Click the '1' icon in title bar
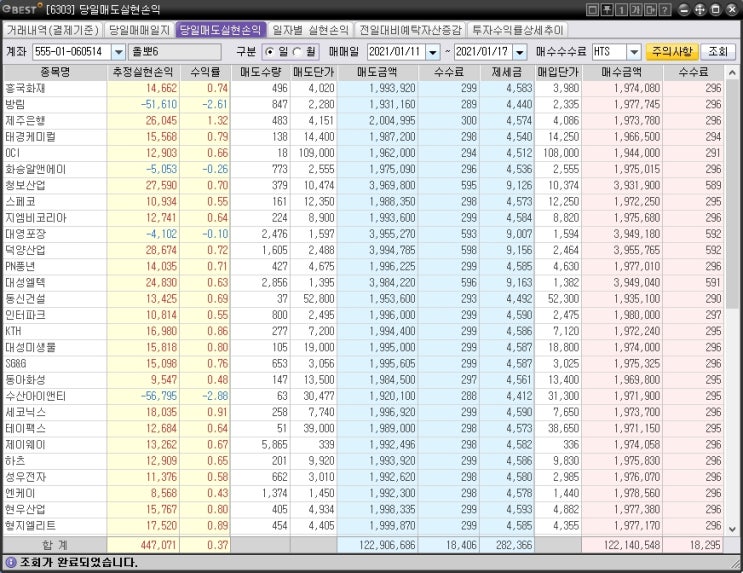This screenshot has width=743, height=573. [622, 9]
